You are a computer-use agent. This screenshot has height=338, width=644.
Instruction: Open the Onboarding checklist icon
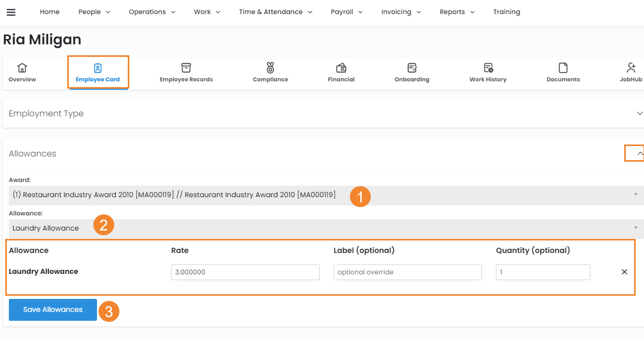click(412, 68)
